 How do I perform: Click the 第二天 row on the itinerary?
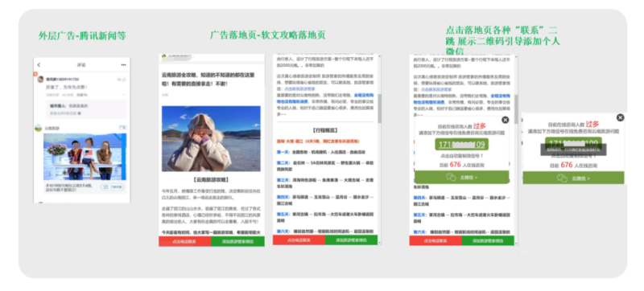[x=325, y=165]
